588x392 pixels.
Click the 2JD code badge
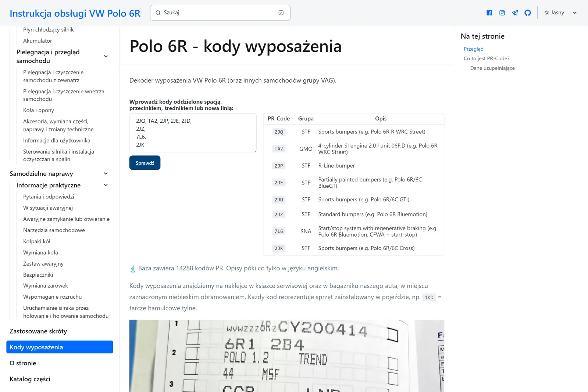(279, 199)
